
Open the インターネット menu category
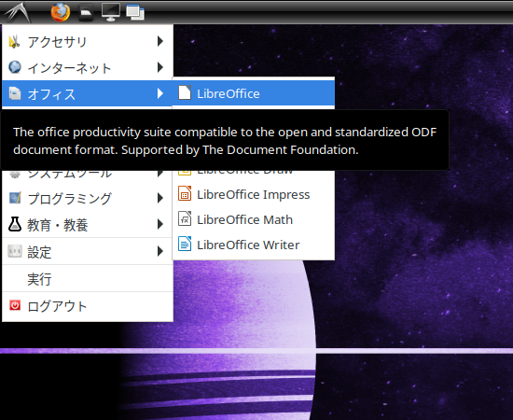88,67
